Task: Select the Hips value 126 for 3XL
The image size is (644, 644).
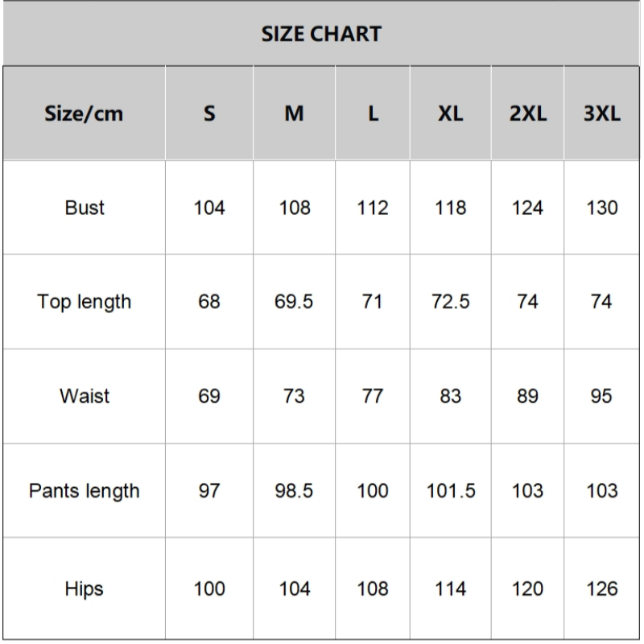Action: tap(602, 588)
